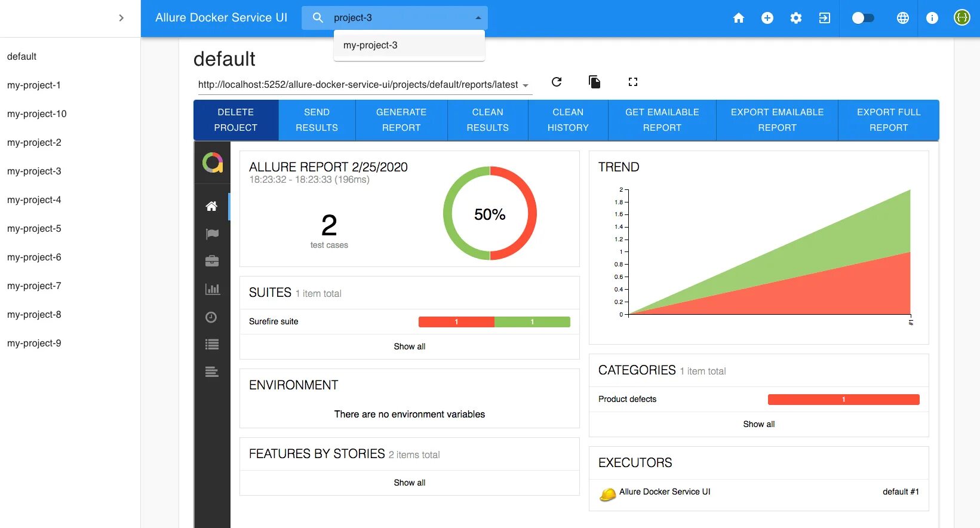Open Overview home icon in report sidebar
980x528 pixels.
point(211,206)
